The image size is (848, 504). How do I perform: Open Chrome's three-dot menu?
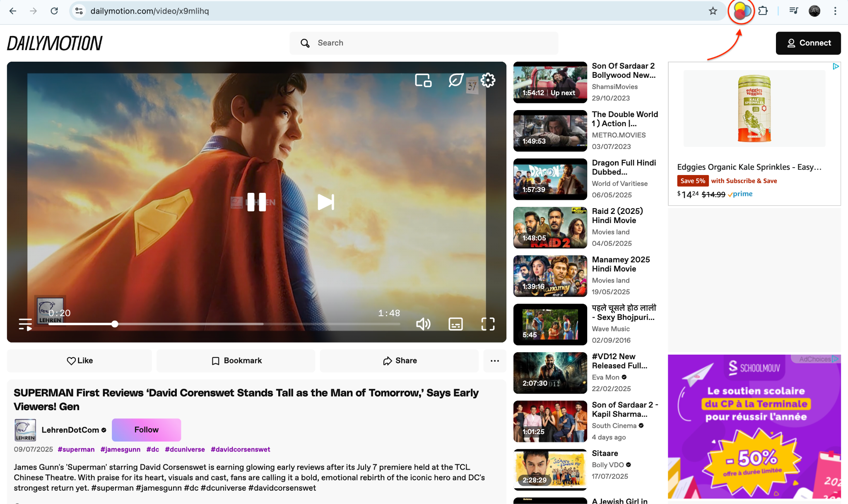[x=836, y=11]
